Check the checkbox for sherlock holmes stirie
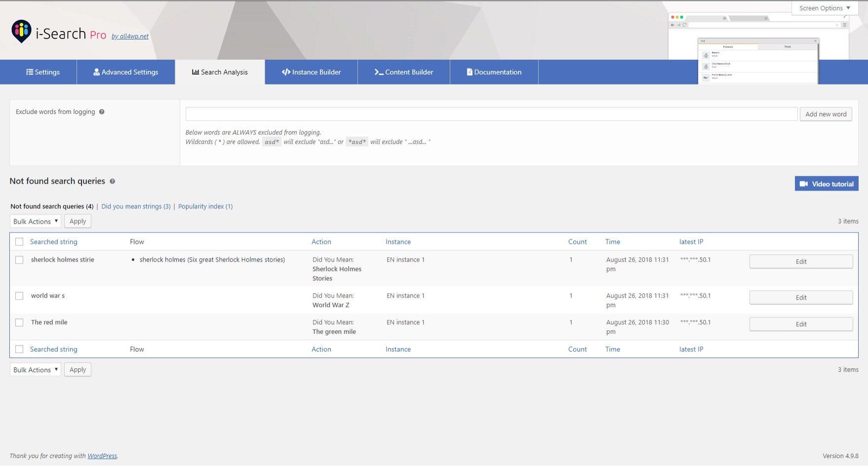 tap(20, 260)
